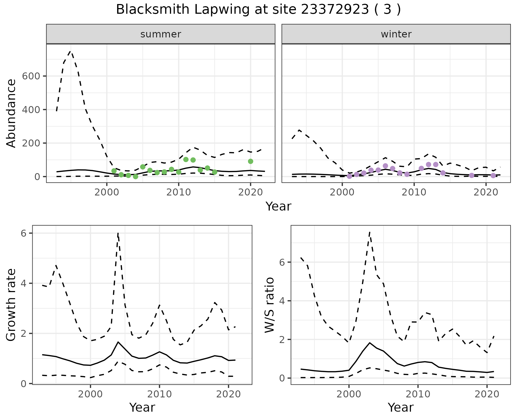Click the green summer data point at 2020
This screenshot has height=420, width=517.
click(250, 161)
